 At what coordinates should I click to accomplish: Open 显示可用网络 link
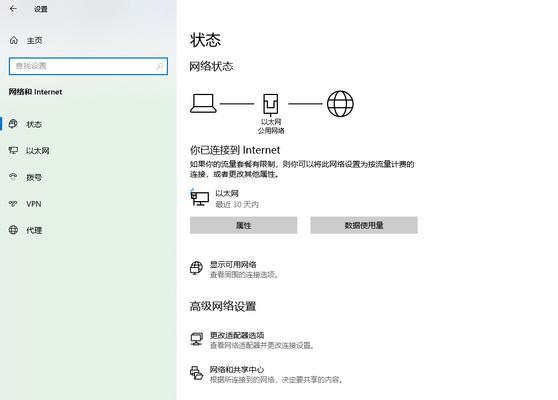point(233,265)
